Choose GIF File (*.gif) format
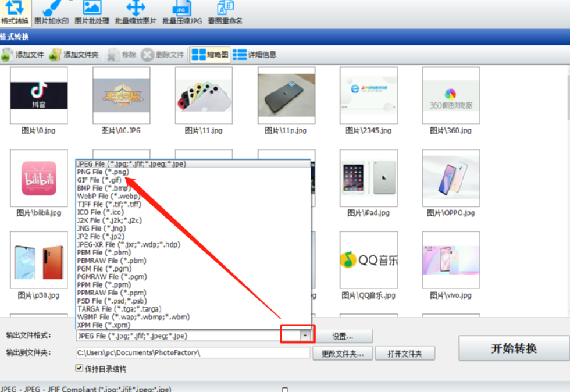 tap(193, 180)
